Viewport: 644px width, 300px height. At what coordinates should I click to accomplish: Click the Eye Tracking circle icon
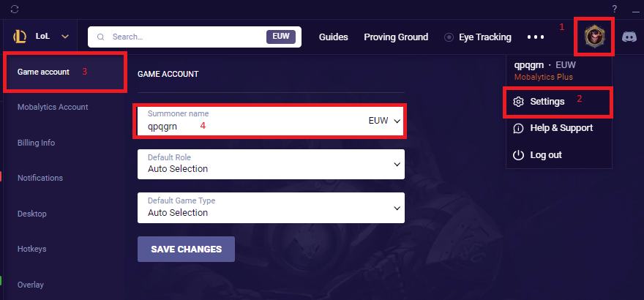tap(449, 37)
